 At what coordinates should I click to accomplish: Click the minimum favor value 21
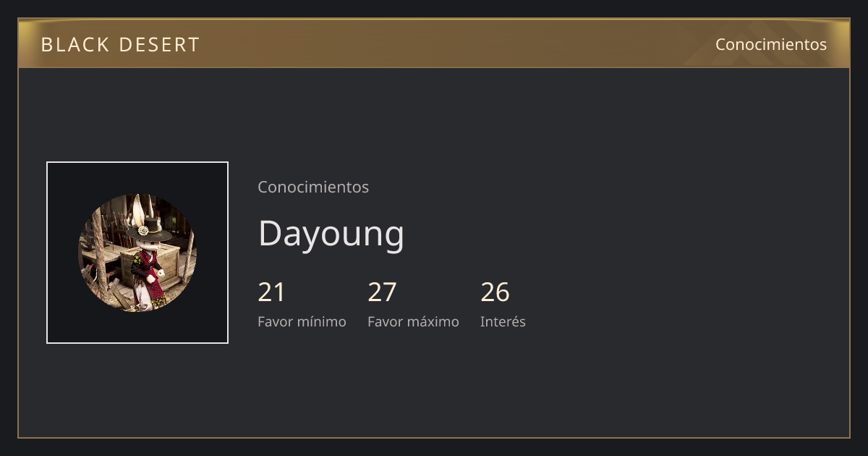click(272, 292)
